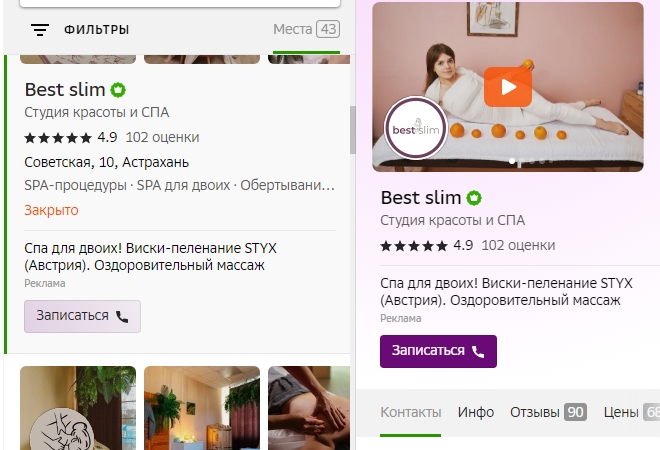Click the star rating in the list card
The height and width of the screenshot is (450, 660).
pos(58,138)
